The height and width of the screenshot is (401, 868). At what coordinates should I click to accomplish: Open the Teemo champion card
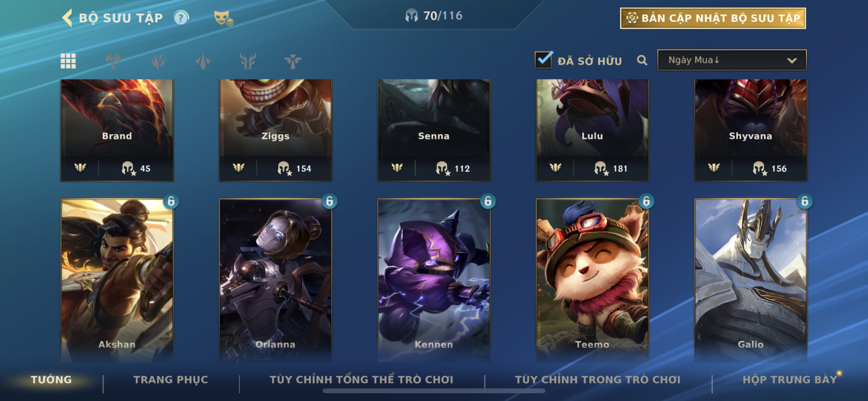[592, 280]
